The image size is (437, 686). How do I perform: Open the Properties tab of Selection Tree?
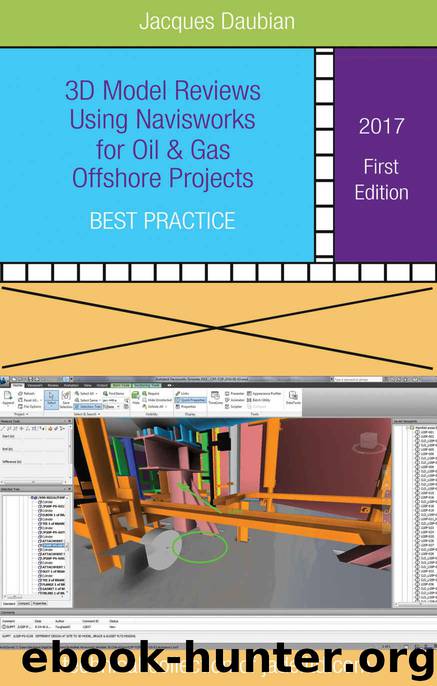click(x=39, y=603)
